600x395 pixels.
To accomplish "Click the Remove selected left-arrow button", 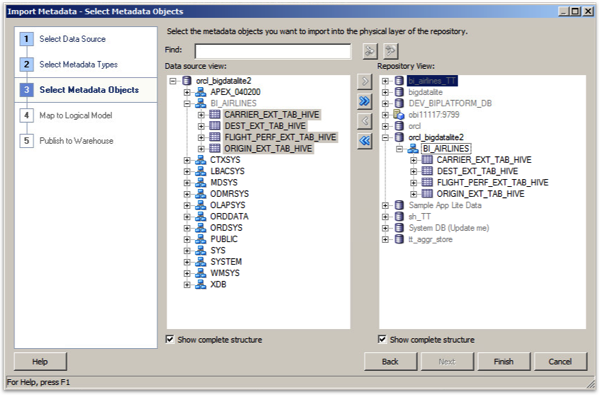I will pyautogui.click(x=365, y=121).
